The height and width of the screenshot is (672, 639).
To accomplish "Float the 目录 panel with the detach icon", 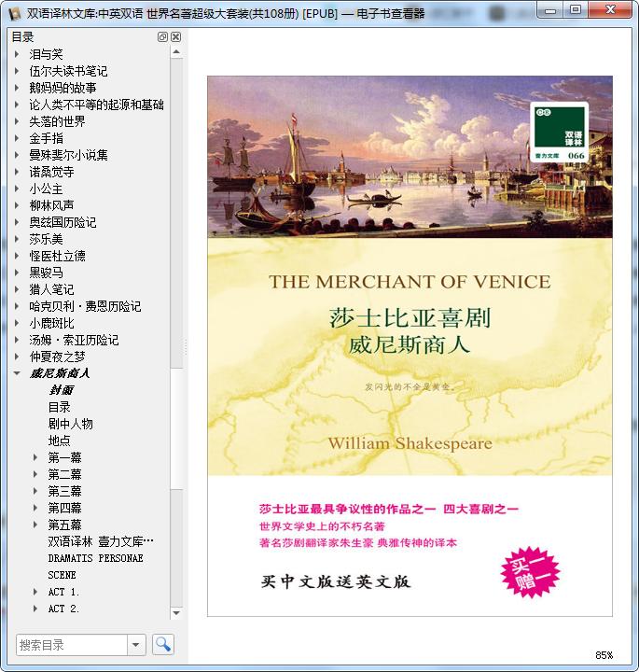I will (x=162, y=36).
